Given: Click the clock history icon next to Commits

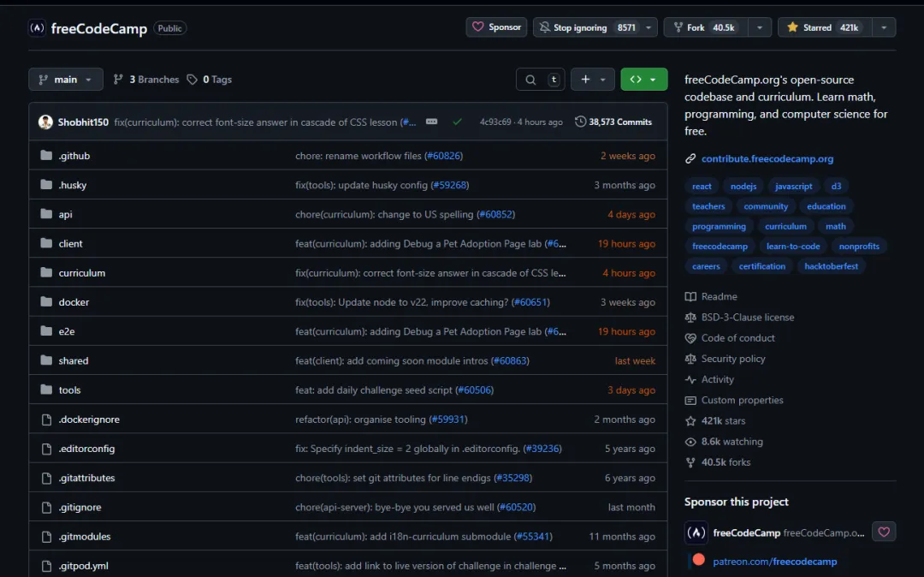Looking at the screenshot, I should [x=580, y=122].
